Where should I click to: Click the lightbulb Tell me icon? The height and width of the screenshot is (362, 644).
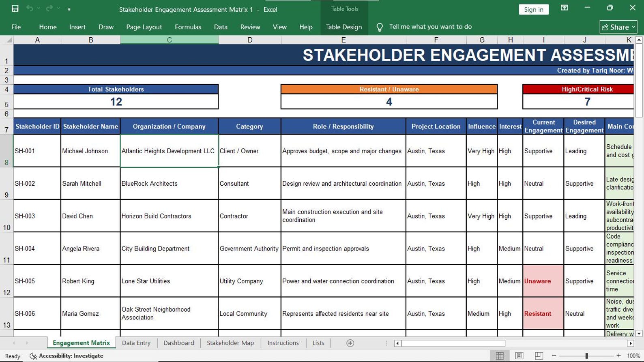click(380, 27)
